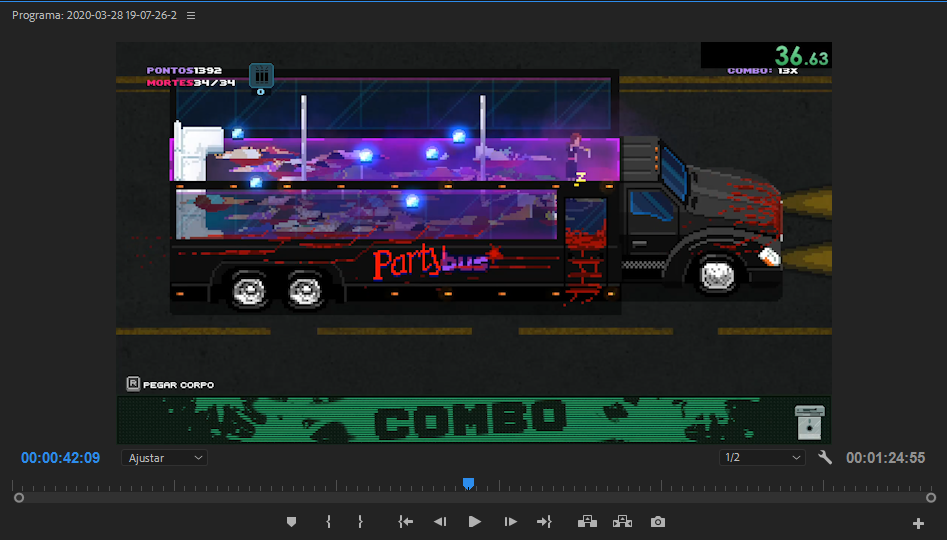Screen dimensions: 947x540
Task: Open the Button Editor plus icon
Action: click(919, 524)
